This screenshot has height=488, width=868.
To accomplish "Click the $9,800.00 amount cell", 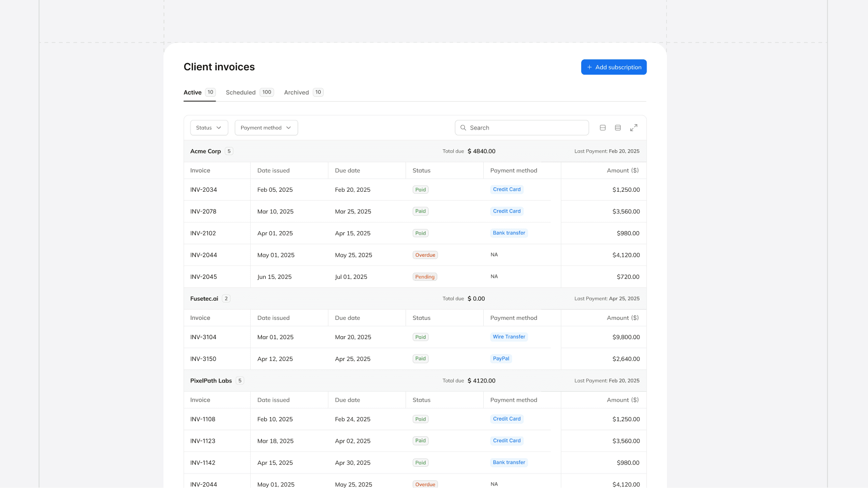I will click(x=626, y=337).
